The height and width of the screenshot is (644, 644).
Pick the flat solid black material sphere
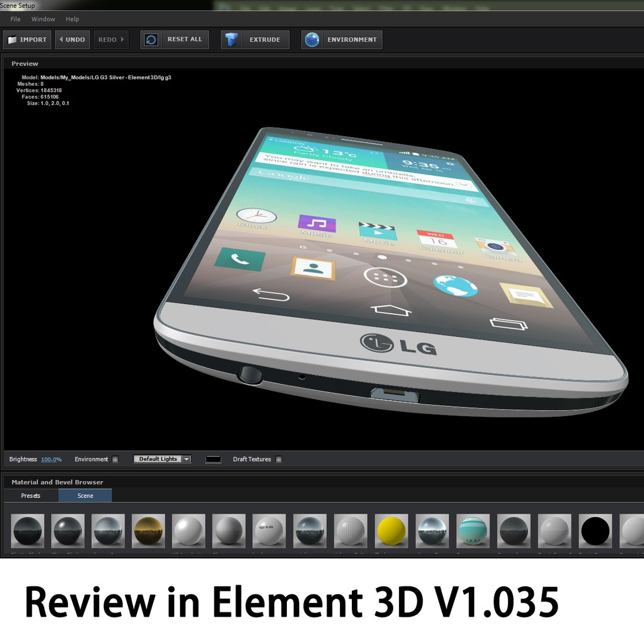click(595, 531)
